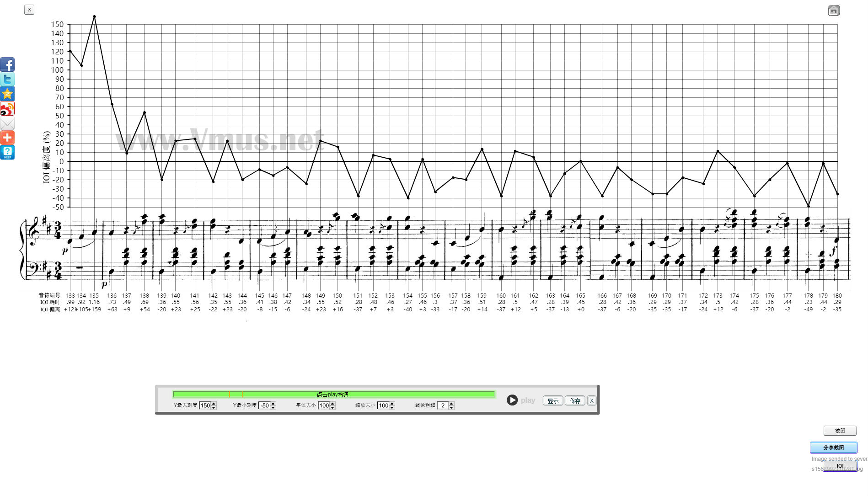Click the Facebook share icon
Image resolution: width=868 pixels, height=496 pixels.
pyautogui.click(x=7, y=64)
